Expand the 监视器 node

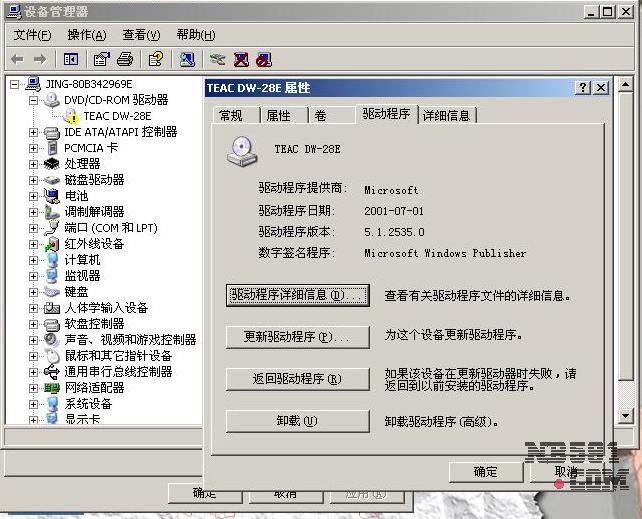[34, 276]
